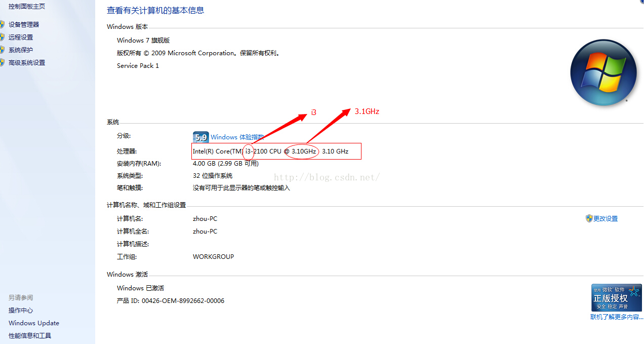Click the Service Pack 1 text
The width and height of the screenshot is (644, 344).
coord(138,66)
